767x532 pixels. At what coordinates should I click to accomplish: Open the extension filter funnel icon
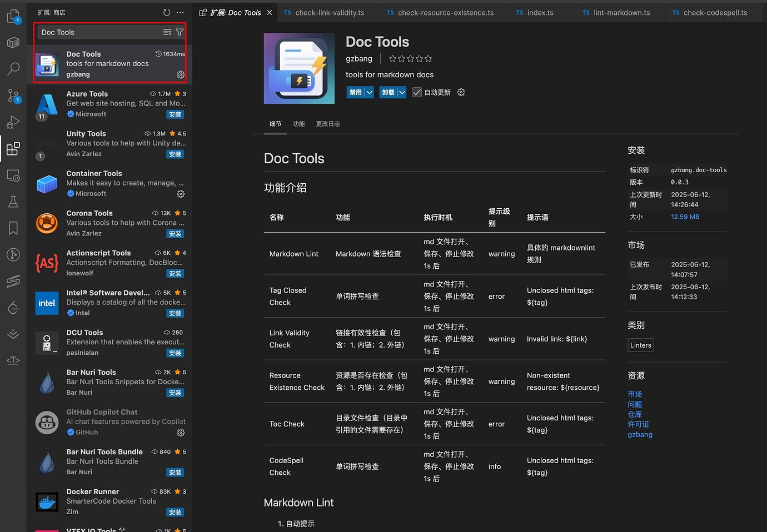click(x=179, y=32)
